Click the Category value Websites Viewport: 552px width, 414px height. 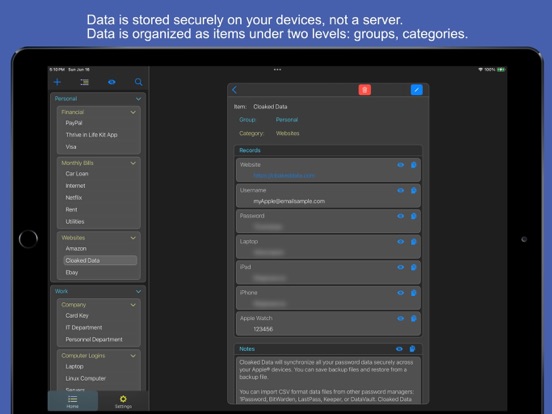(287, 133)
